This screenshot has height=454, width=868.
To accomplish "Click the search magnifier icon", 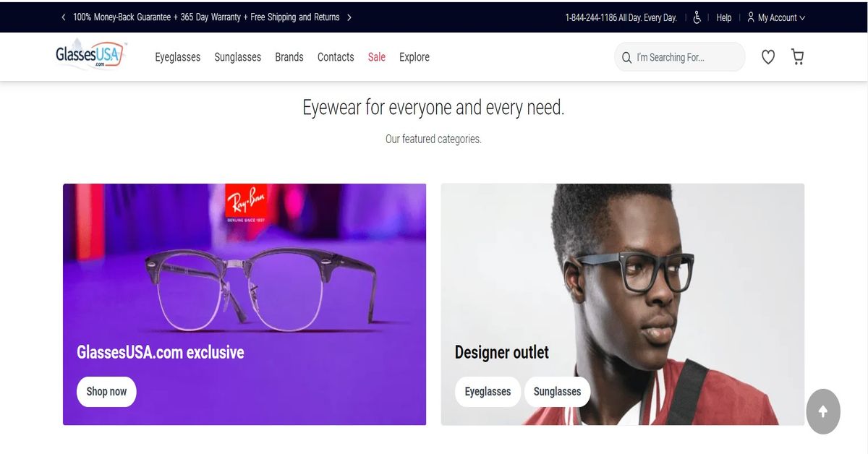I will point(626,57).
